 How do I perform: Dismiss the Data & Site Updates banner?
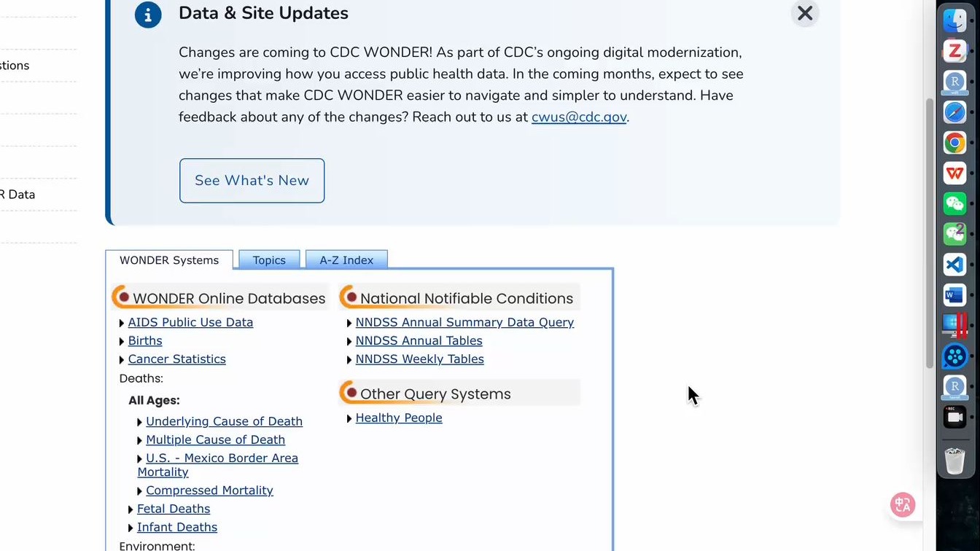tap(805, 13)
